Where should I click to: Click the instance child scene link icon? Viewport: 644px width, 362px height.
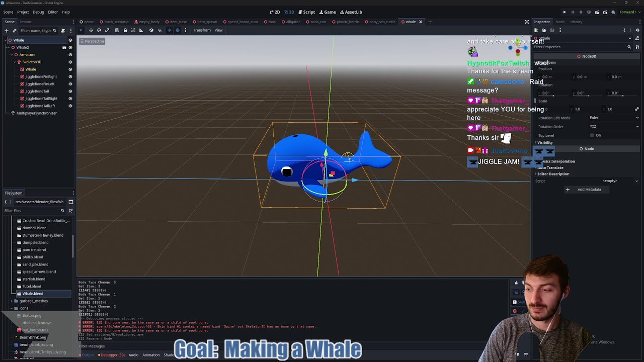point(14,31)
